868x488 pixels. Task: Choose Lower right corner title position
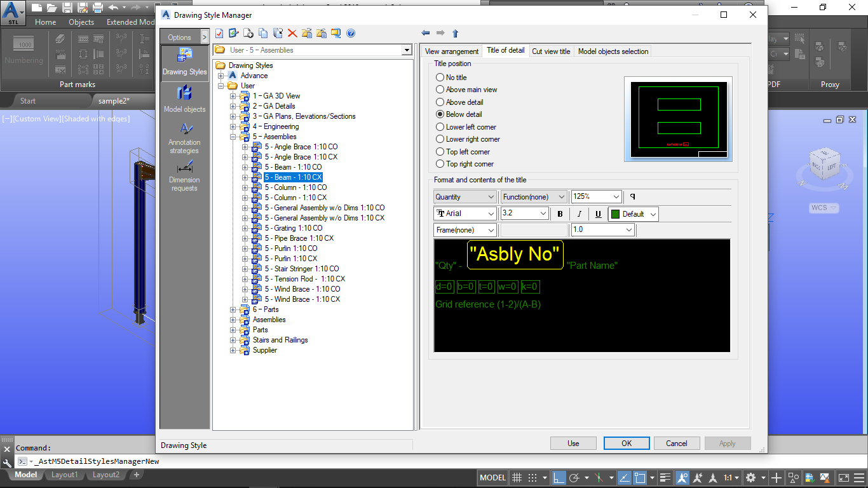(439, 139)
